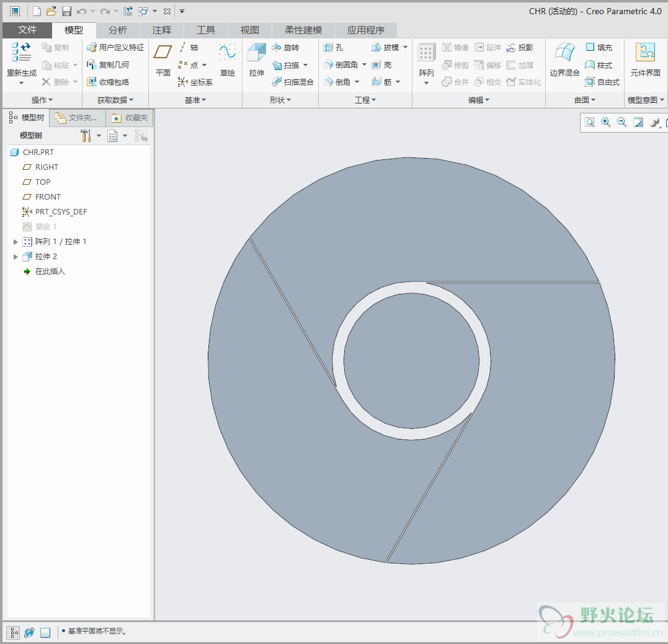Select the Hole (孔) tool
This screenshot has width=668, height=644.
coord(333,47)
